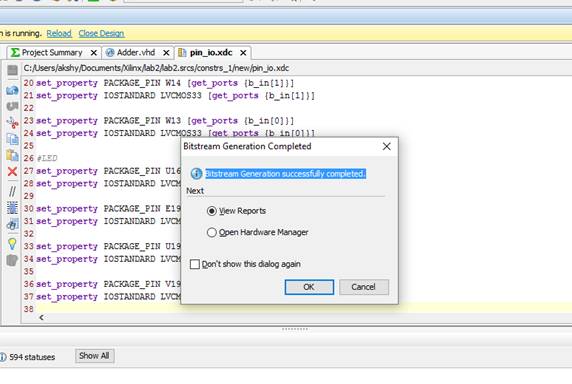
Task: Click the info icon in Bitstream dialog
Action: (196, 174)
